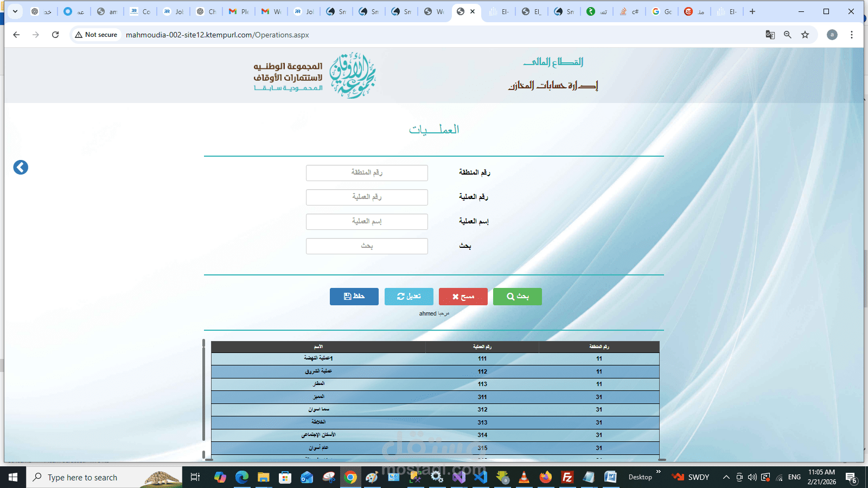Open VLC media player cone icon
This screenshot has width=868, height=488.
point(524,477)
